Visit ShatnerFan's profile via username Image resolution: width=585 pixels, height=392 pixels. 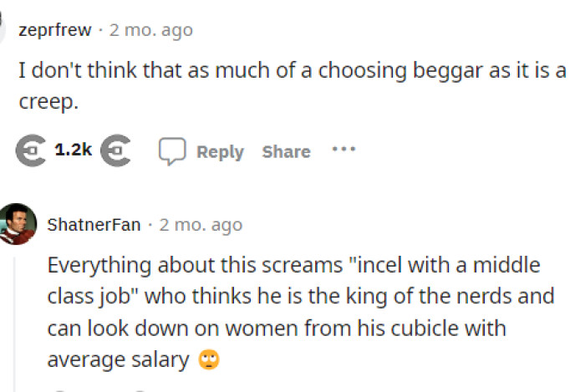coord(94,224)
